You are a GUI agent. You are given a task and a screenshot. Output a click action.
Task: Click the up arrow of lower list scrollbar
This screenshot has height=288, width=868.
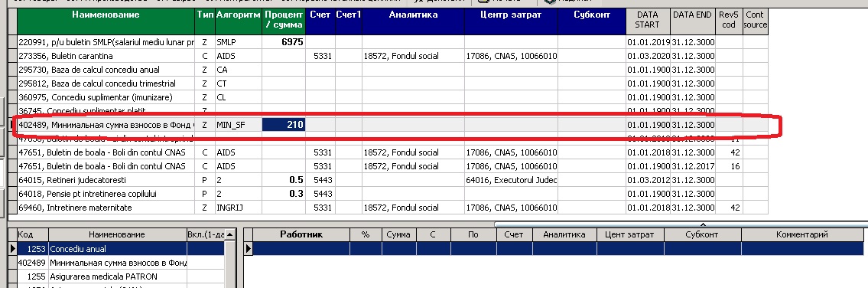click(230, 234)
